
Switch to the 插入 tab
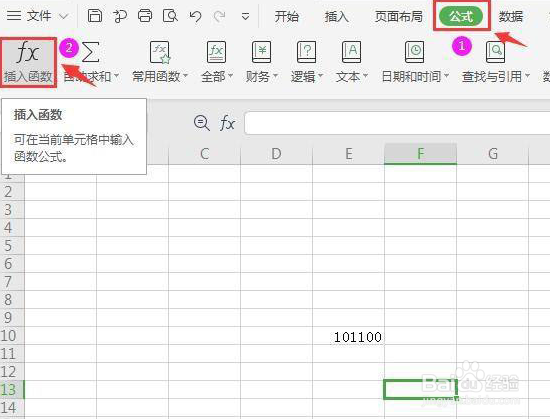click(x=336, y=16)
